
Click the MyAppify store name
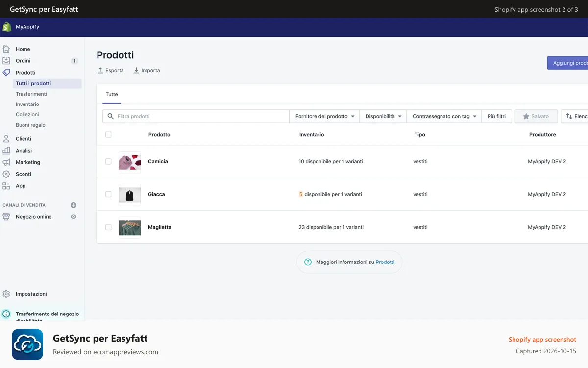click(x=27, y=27)
